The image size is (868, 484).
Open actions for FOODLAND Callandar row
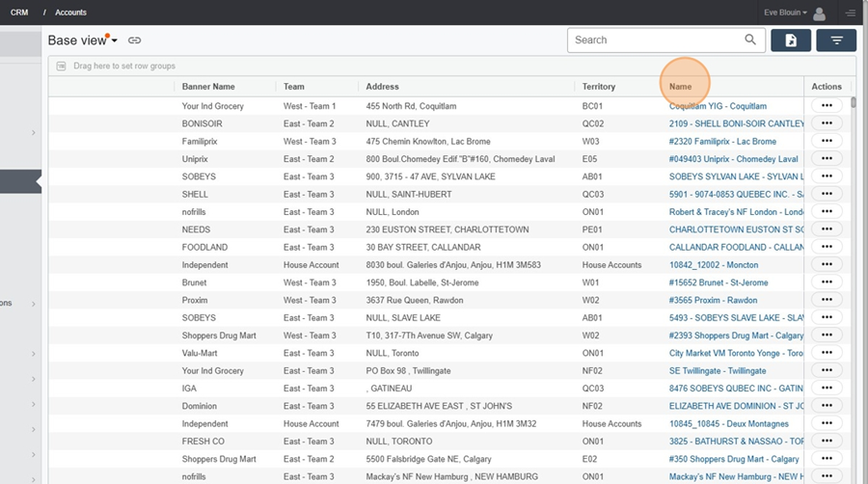click(x=827, y=247)
